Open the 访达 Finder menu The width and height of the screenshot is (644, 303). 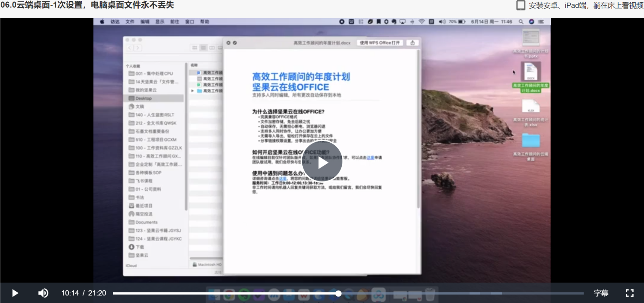[115, 22]
